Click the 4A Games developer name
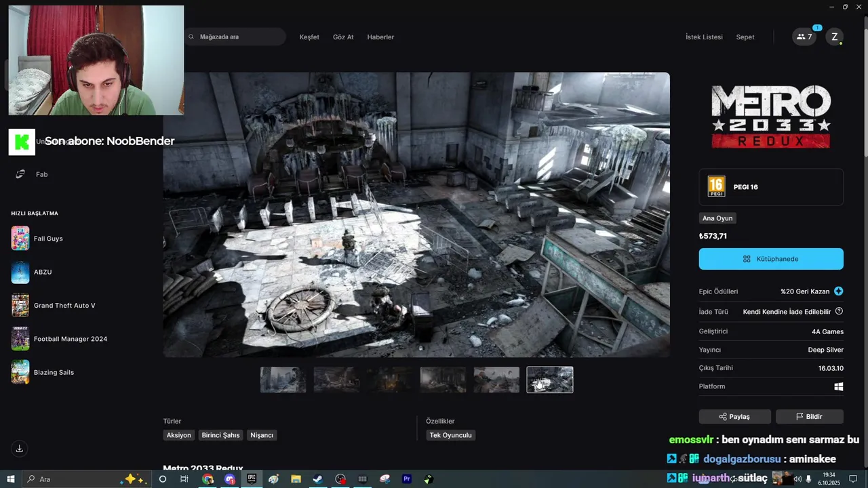Viewport: 868px width, 488px height. tap(827, 331)
